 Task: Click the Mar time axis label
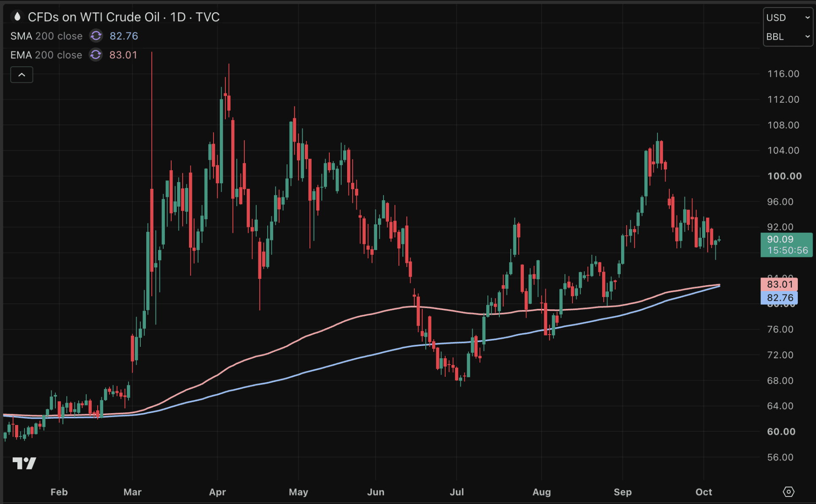[132, 492]
